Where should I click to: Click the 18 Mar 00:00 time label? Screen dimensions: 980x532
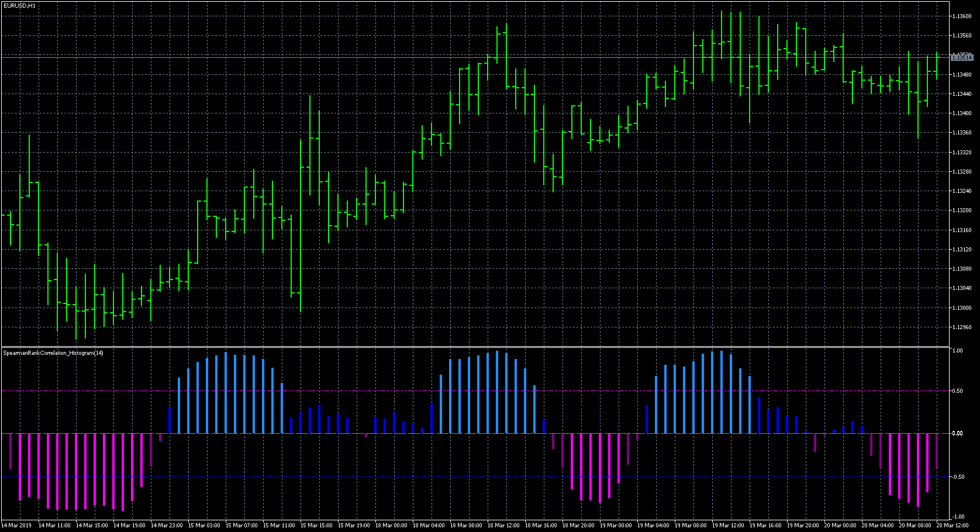(x=391, y=526)
